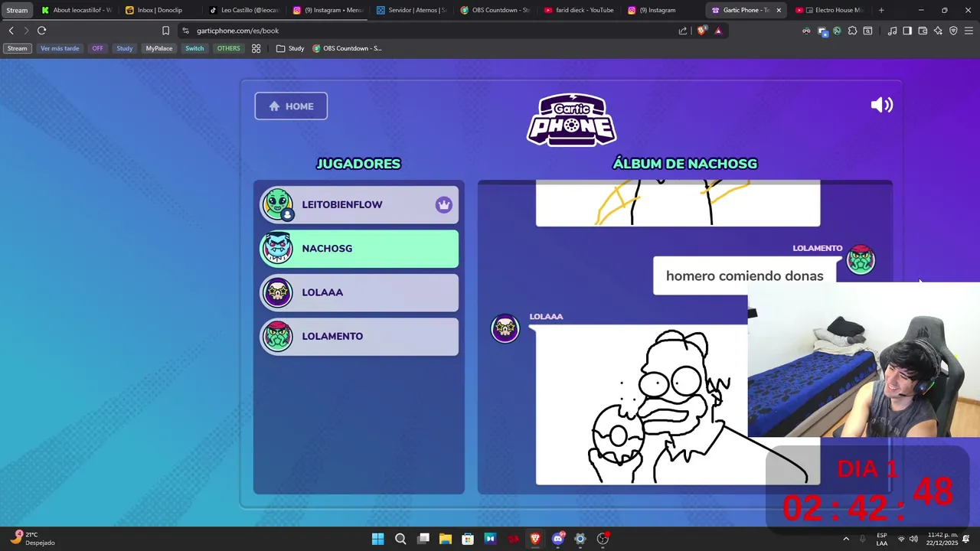
Task: Mute the Gartic Phone sound speaker icon
Action: pyautogui.click(x=881, y=106)
